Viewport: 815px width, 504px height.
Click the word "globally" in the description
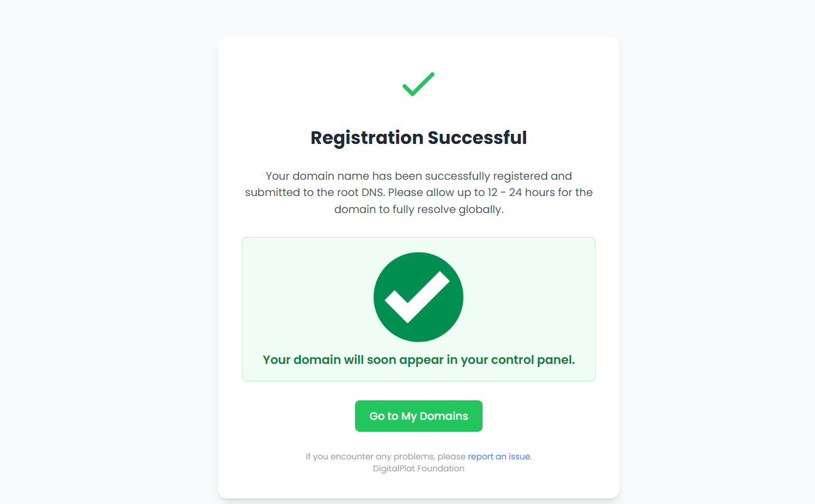[481, 209]
